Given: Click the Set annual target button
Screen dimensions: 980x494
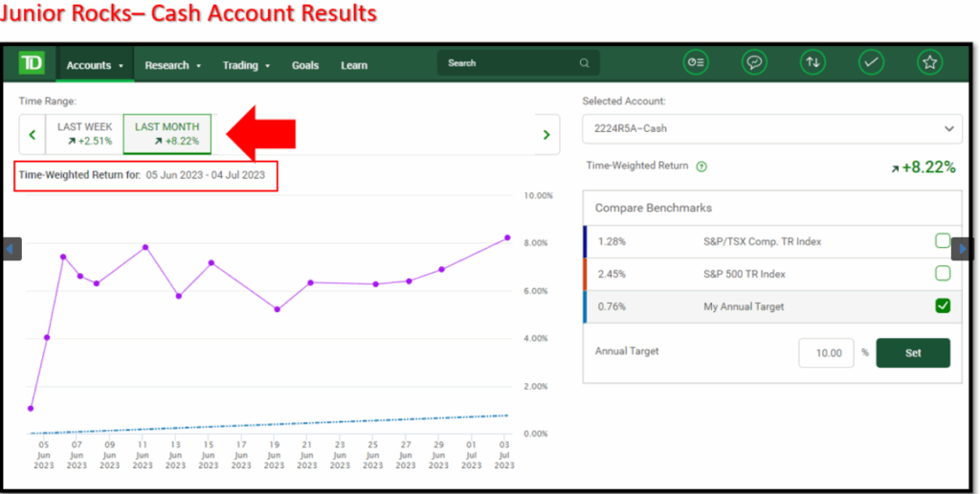Looking at the screenshot, I should (x=912, y=352).
